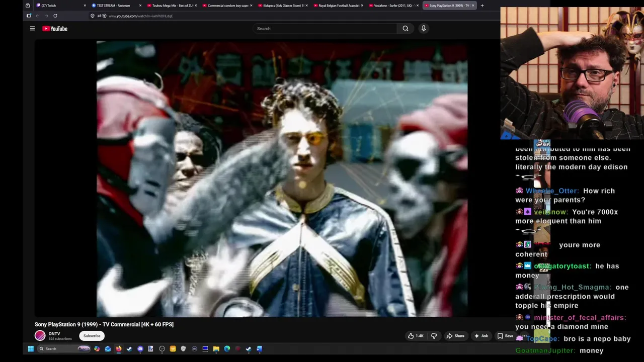Image resolution: width=644 pixels, height=362 pixels.
Task: Open Firefox from the taskbar
Action: pyautogui.click(x=118, y=349)
